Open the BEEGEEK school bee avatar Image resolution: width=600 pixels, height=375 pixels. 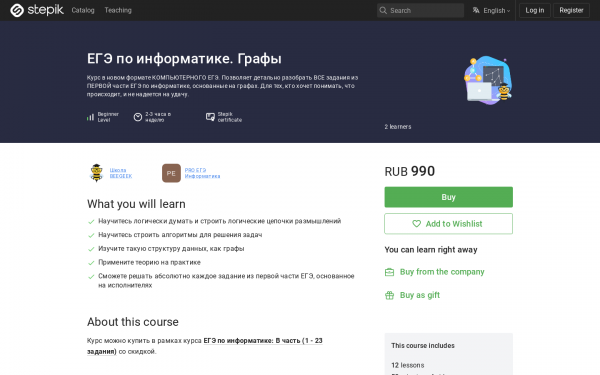coord(96,173)
